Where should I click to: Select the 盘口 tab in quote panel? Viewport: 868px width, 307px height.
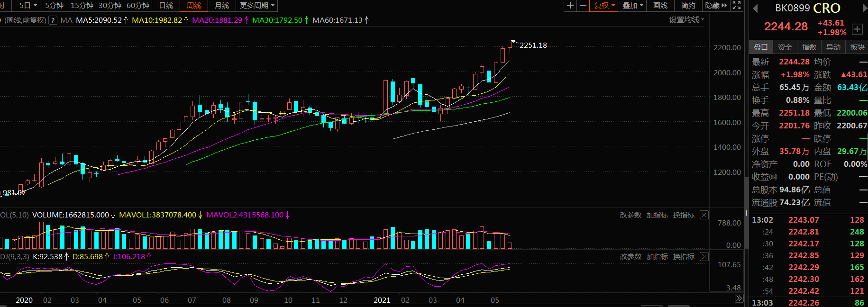pos(761,47)
